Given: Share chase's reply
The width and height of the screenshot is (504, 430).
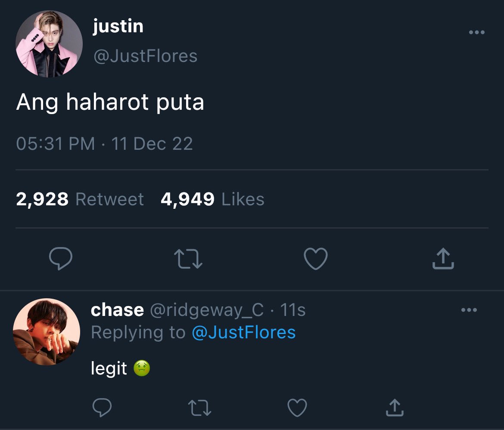Looking at the screenshot, I should pos(395,408).
